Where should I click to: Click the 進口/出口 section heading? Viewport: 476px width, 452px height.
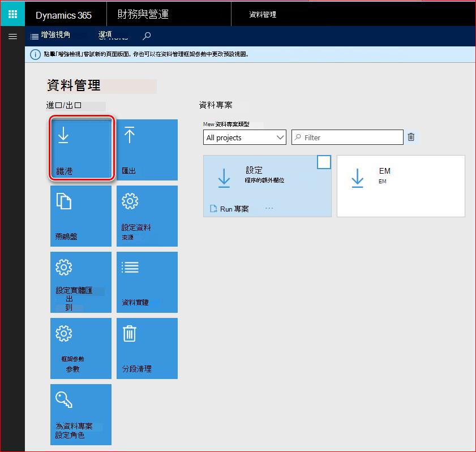(63, 105)
